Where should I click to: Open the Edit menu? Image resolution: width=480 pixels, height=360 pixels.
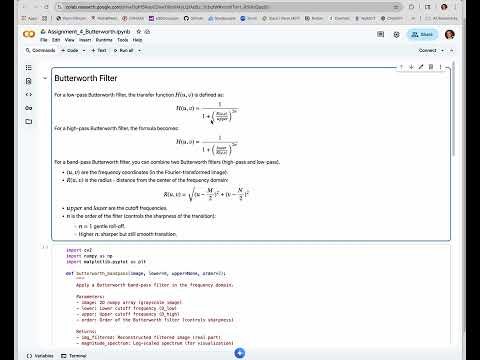pyautogui.click(x=56, y=40)
